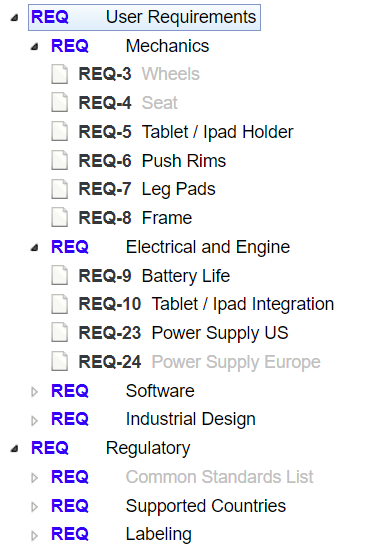Collapse the User Requirements root folder

click(x=14, y=18)
